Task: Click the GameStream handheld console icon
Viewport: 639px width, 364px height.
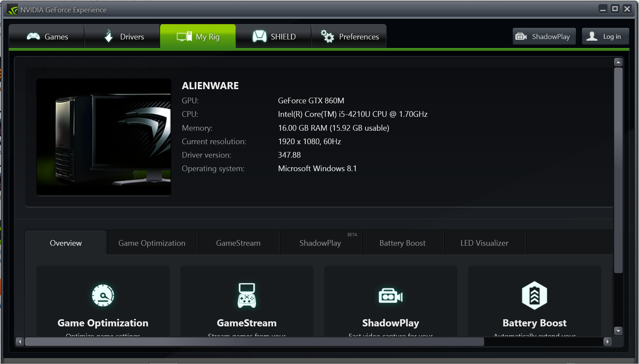Action: point(247,295)
